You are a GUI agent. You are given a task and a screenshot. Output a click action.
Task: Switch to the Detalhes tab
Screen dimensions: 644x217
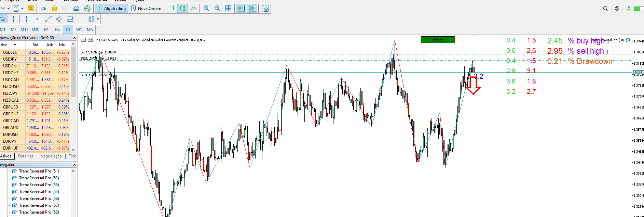point(26,156)
